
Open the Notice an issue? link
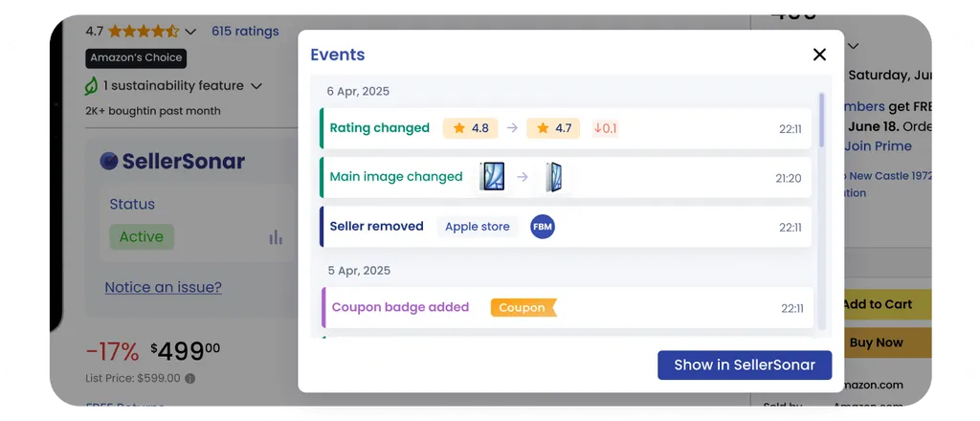[163, 287]
